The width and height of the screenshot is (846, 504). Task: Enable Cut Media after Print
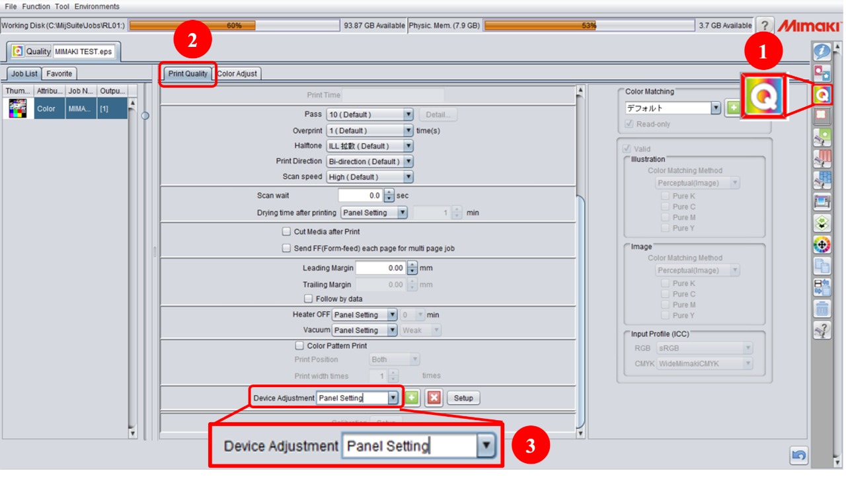[287, 231]
